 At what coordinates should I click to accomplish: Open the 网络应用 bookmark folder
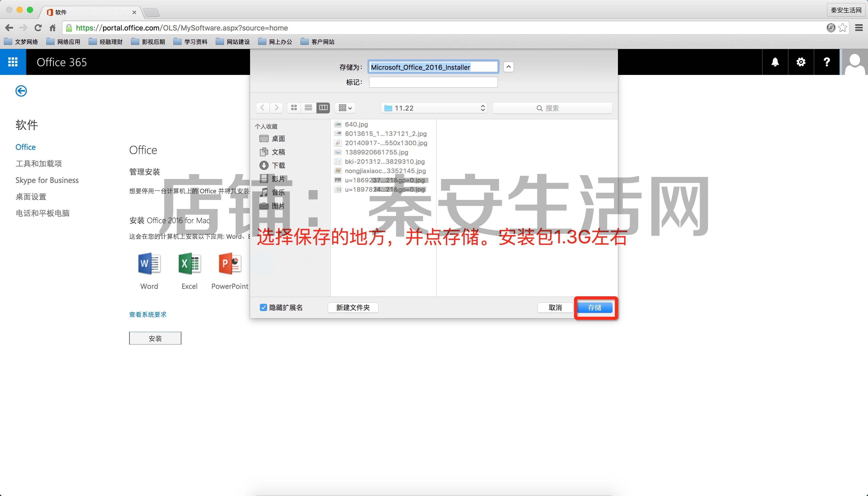pos(63,42)
